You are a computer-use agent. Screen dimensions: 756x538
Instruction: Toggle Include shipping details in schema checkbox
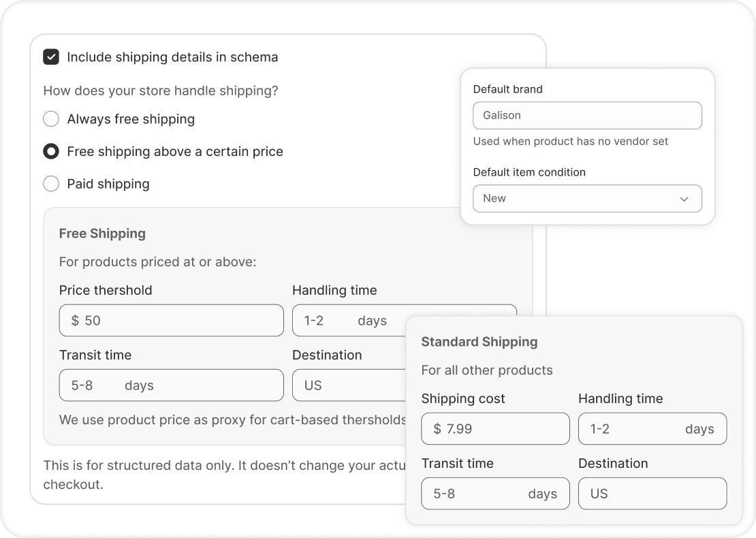(51, 57)
